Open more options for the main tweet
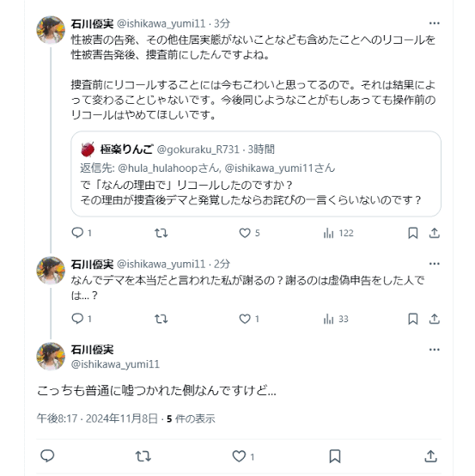This screenshot has width=475, height=476. pos(435,350)
